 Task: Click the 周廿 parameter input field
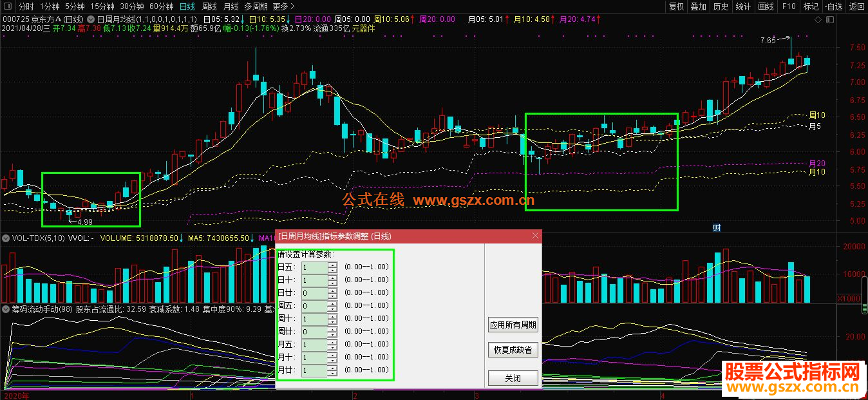point(314,332)
